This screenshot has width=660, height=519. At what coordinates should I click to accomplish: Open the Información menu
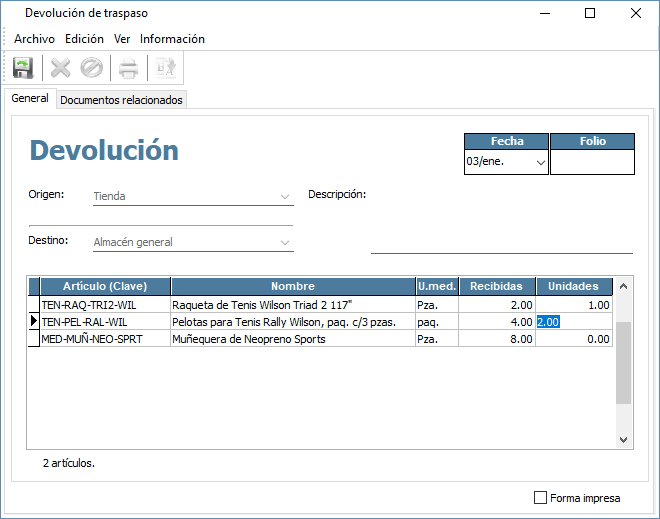point(172,39)
